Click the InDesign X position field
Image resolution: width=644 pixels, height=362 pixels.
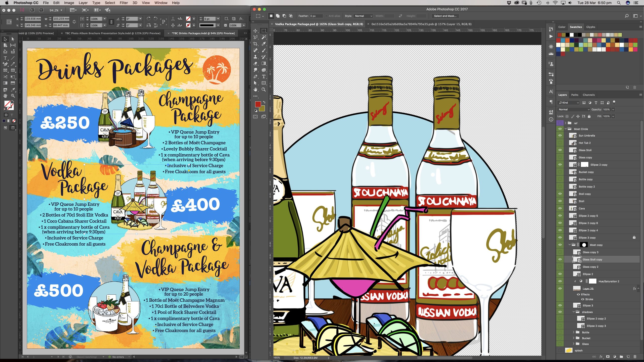(33, 19)
